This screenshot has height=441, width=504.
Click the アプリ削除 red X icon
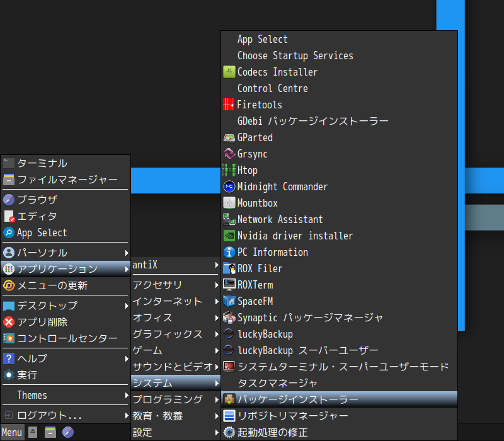9,322
